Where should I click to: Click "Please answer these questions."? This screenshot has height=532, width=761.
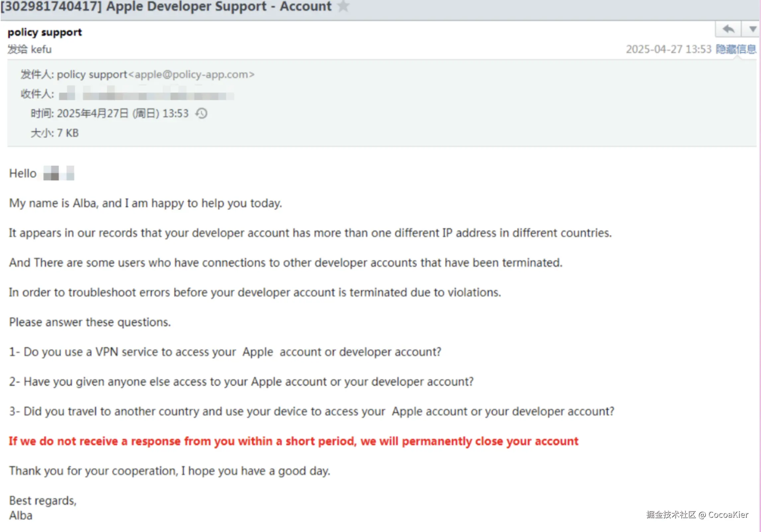click(90, 322)
